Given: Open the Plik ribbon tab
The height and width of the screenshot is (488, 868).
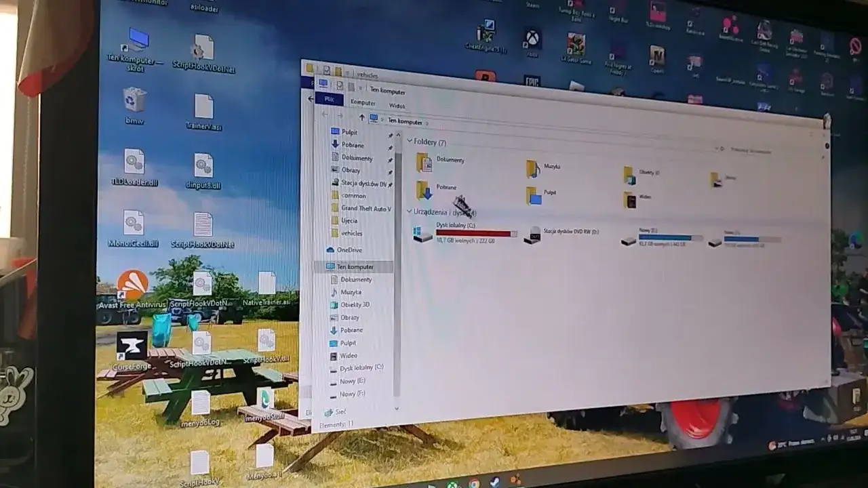Looking at the screenshot, I should pos(329,99).
